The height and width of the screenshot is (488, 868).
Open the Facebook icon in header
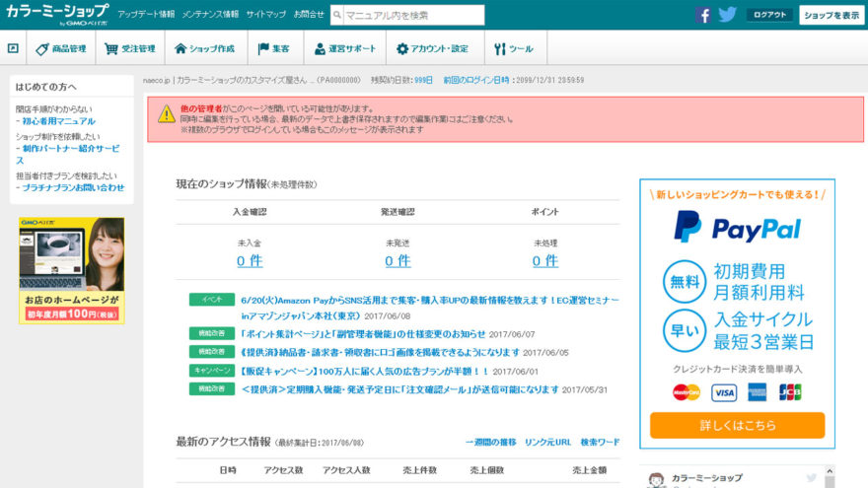click(703, 15)
